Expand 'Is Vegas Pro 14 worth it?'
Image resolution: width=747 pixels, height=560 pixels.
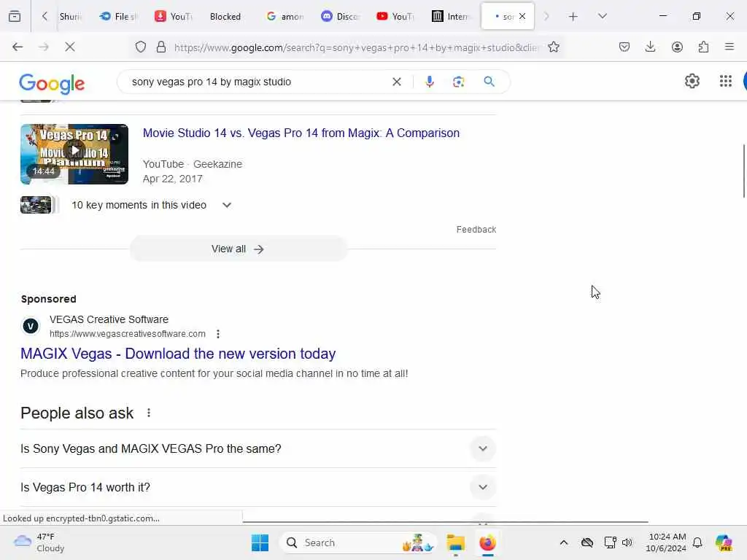click(258, 487)
